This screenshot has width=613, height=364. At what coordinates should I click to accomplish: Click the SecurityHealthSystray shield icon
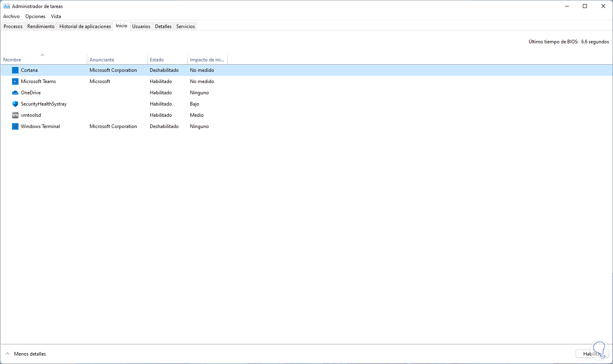coord(15,104)
